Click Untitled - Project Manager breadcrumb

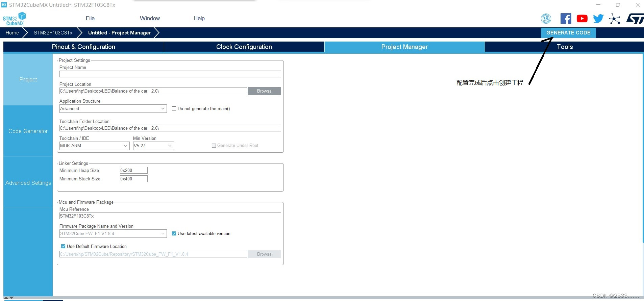click(x=120, y=33)
